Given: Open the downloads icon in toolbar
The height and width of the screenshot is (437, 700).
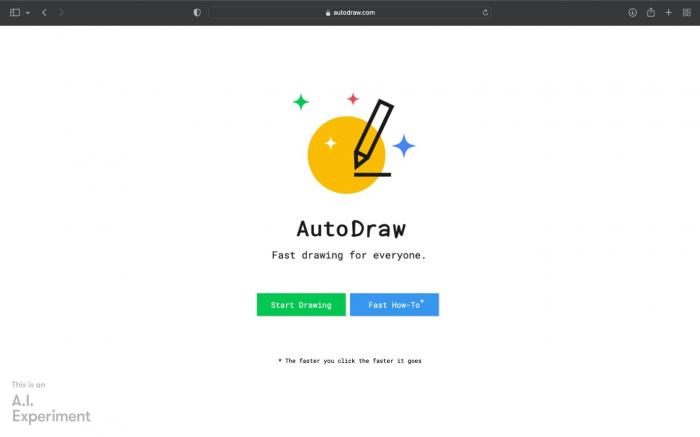Looking at the screenshot, I should click(x=633, y=12).
